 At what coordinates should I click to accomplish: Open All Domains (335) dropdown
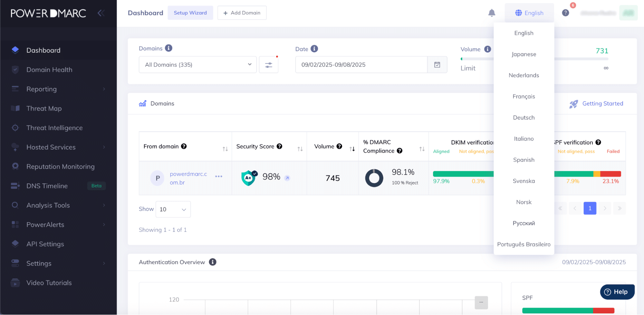pyautogui.click(x=197, y=65)
